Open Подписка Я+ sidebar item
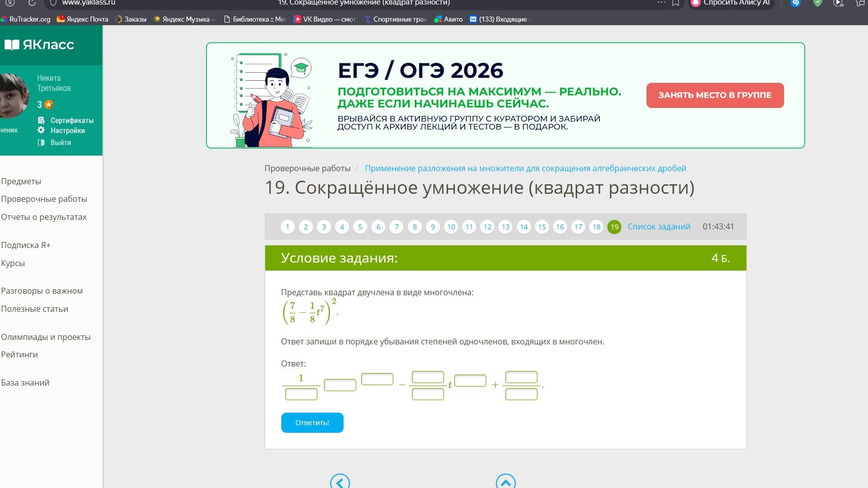Viewport: 868px width, 488px height. point(26,245)
